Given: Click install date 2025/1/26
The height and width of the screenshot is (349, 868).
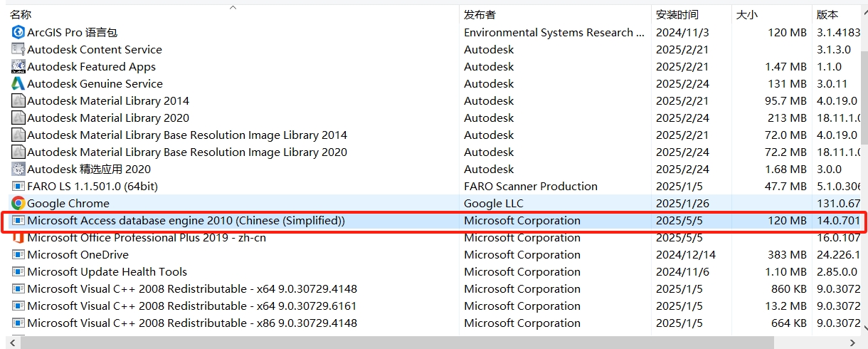Looking at the screenshot, I should [x=682, y=203].
